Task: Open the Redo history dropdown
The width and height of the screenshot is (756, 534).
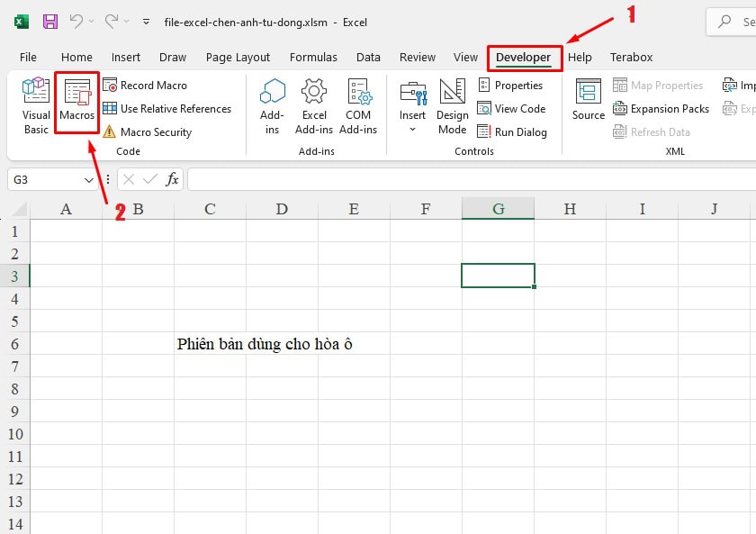Action: (x=126, y=22)
